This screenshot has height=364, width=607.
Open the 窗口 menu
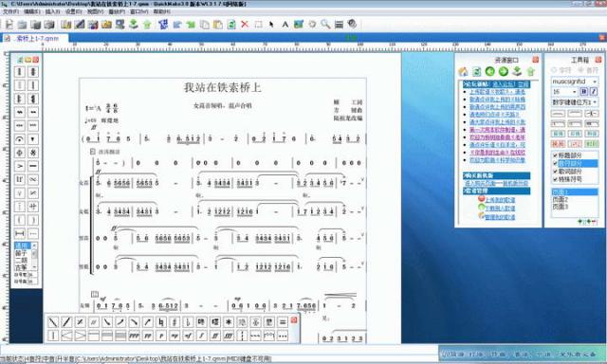[x=139, y=11]
